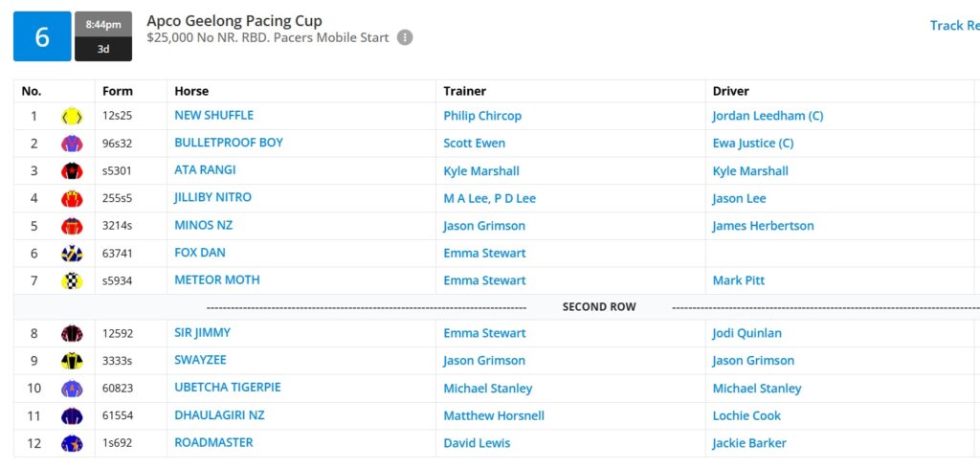Click ROADMASTER's blue silks icon

(x=72, y=444)
